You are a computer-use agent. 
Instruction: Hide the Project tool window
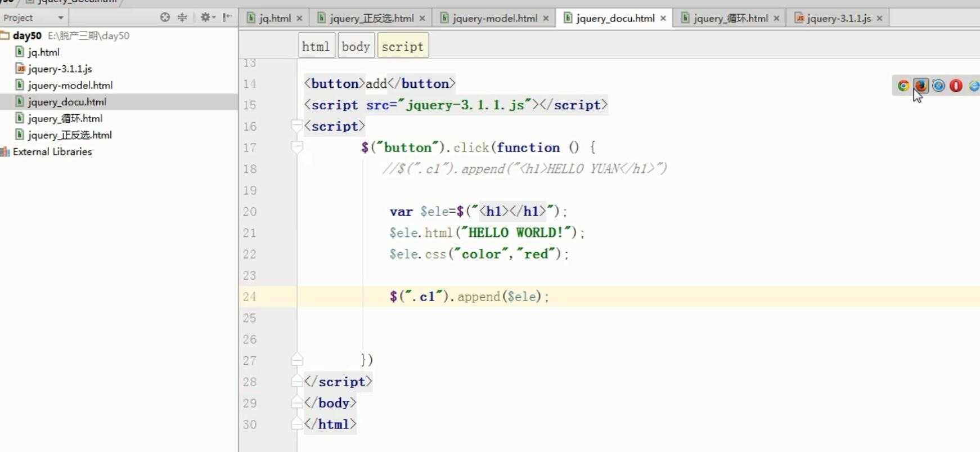[227, 17]
